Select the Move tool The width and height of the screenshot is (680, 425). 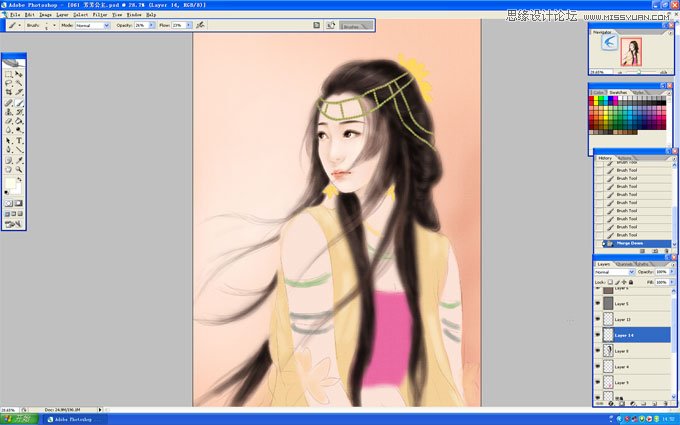pos(19,74)
